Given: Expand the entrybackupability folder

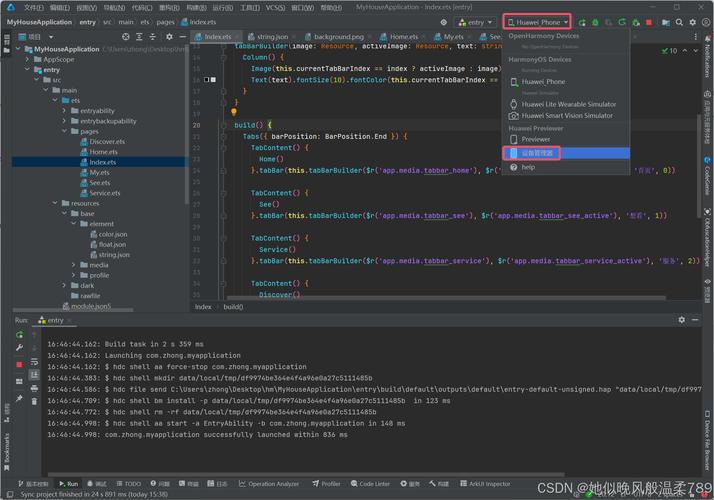Looking at the screenshot, I should (x=64, y=121).
